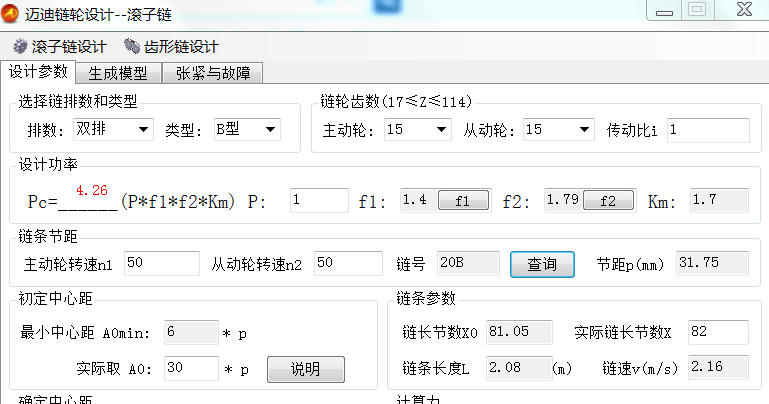Open the 齿形链设计 menu
Viewport: 769px width, 404px height.
[x=172, y=47]
